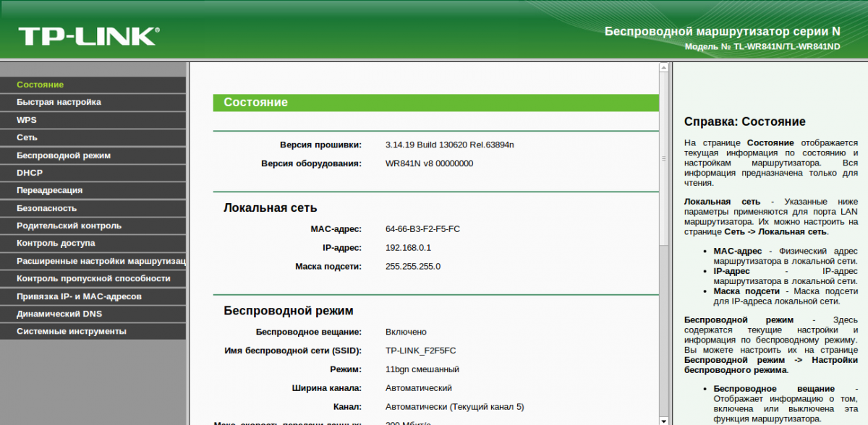Viewport: 868px width, 425px height.
Task: Click MAC address value 64-66-B3-F2-F5-FC
Action: [423, 229]
